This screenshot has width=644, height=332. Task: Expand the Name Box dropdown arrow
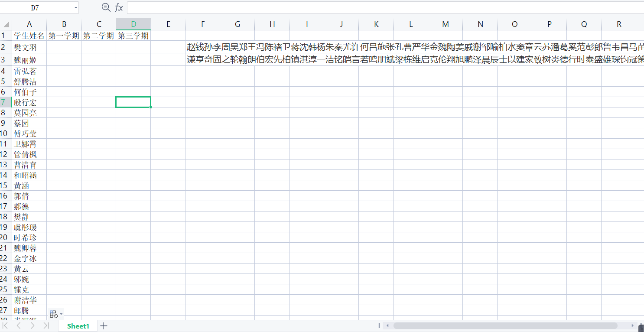click(x=76, y=7)
